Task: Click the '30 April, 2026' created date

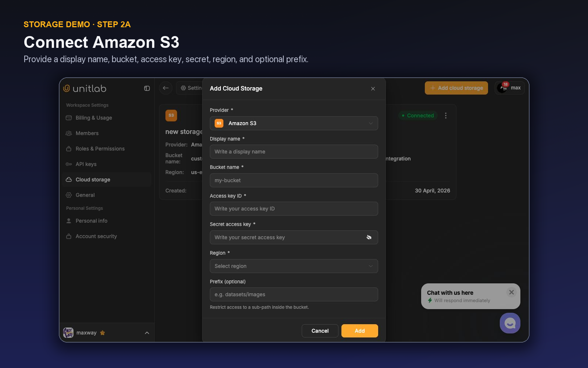Action: 433,191
